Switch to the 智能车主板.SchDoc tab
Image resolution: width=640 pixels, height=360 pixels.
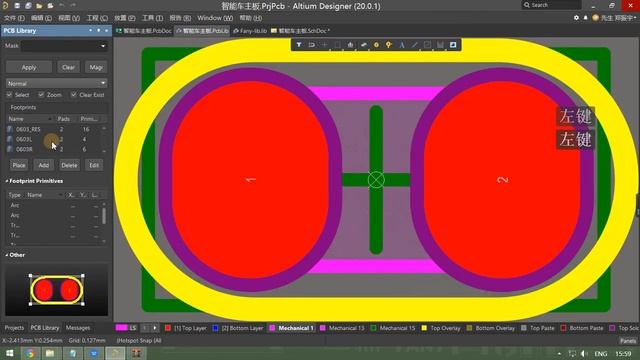tap(300, 31)
